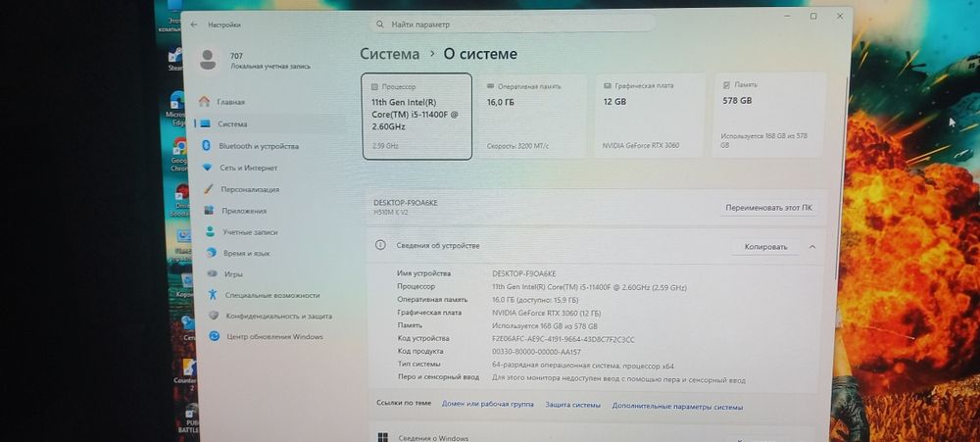Viewport: 980px width, 442px height.
Task: Click the Windows logo beside Сведения о Windows
Action: pos(383,438)
